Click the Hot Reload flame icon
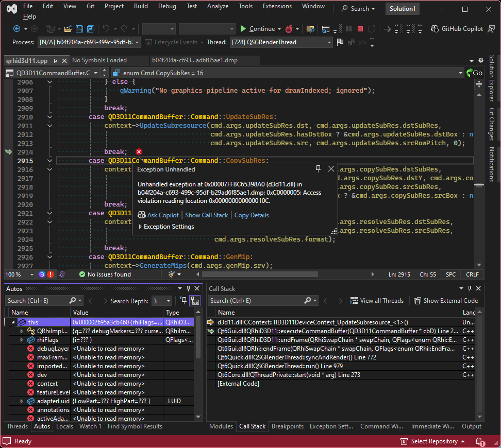The width and height of the screenshot is (501, 448). (289, 29)
